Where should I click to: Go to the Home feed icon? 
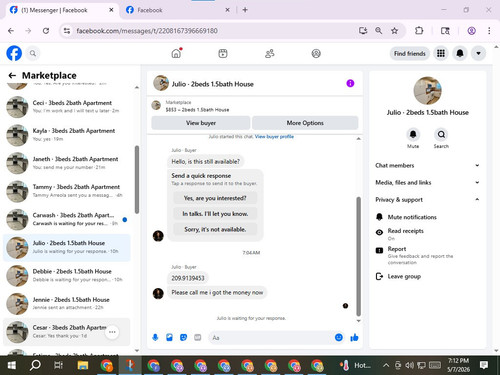click(x=176, y=53)
